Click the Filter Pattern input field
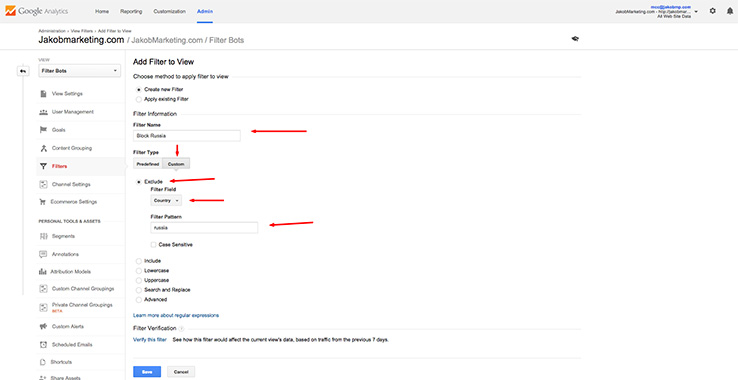 pos(204,228)
